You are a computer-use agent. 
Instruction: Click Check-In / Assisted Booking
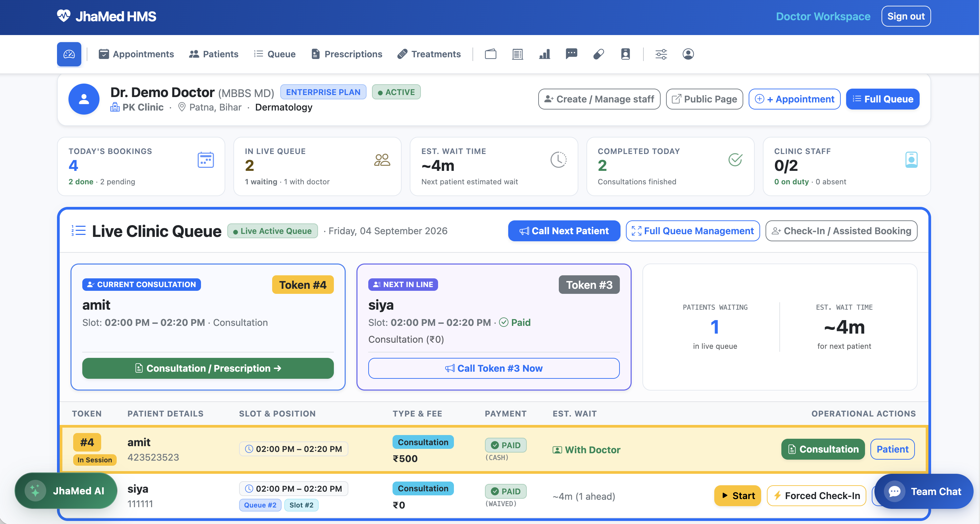841,231
